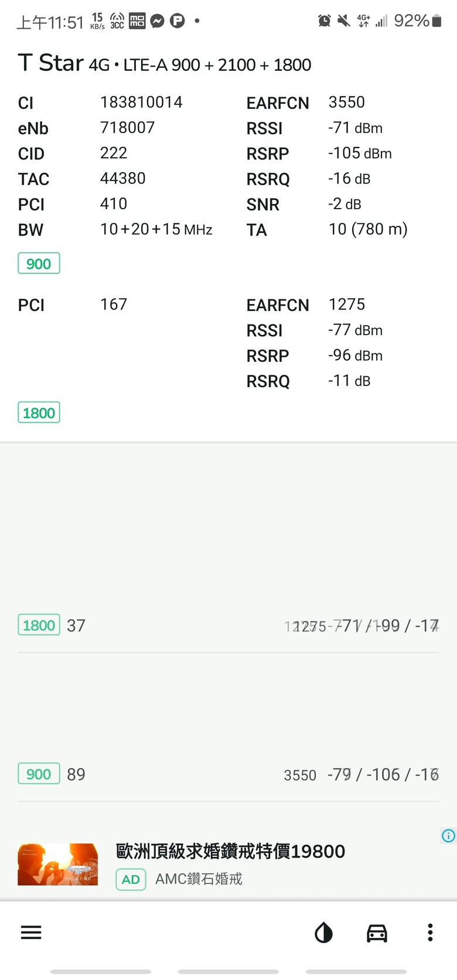457x980 pixels.
Task: Tap the alarm icon in status bar
Action: coord(324,21)
